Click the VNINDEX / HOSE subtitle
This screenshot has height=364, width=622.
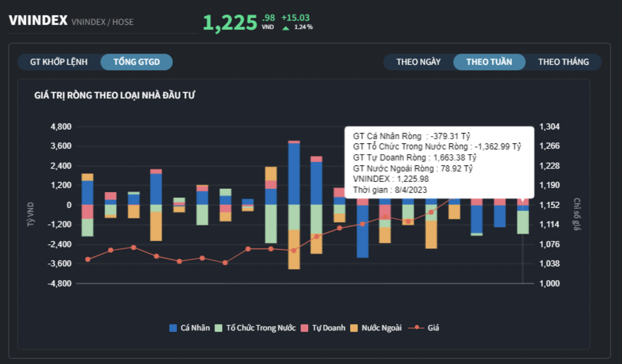point(102,22)
